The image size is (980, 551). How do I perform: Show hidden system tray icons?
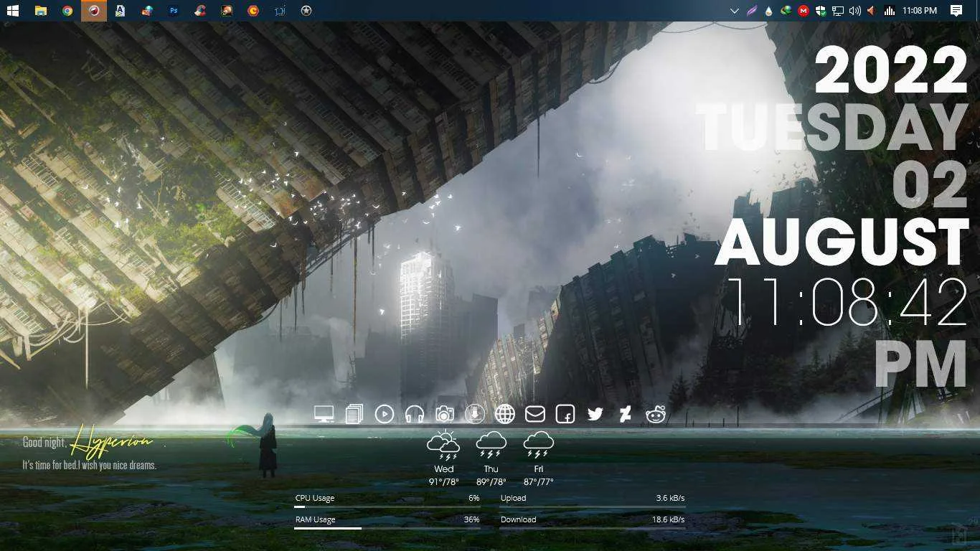pyautogui.click(x=735, y=11)
